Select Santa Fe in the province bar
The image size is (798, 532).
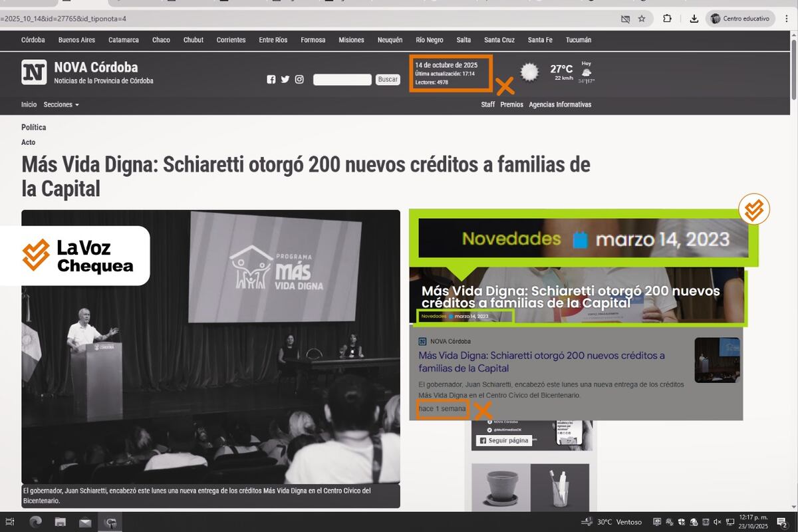[540, 40]
